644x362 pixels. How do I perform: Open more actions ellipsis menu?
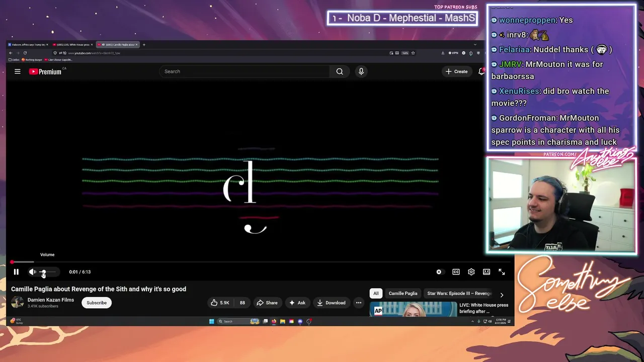(x=359, y=303)
